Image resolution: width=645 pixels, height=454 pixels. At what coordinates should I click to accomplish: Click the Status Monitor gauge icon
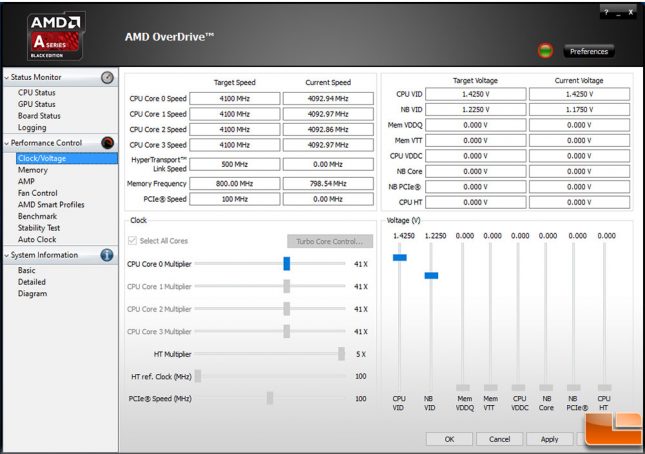tap(107, 77)
